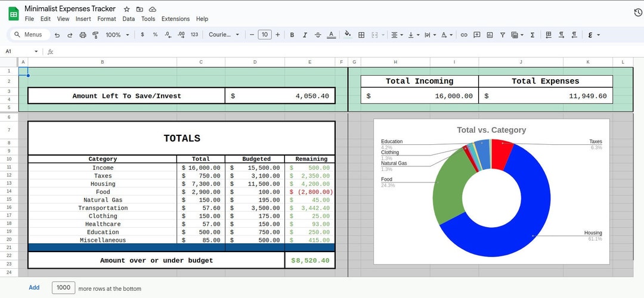The height and width of the screenshot is (298, 644).
Task: Decrease decimal places
Action: tap(168, 35)
